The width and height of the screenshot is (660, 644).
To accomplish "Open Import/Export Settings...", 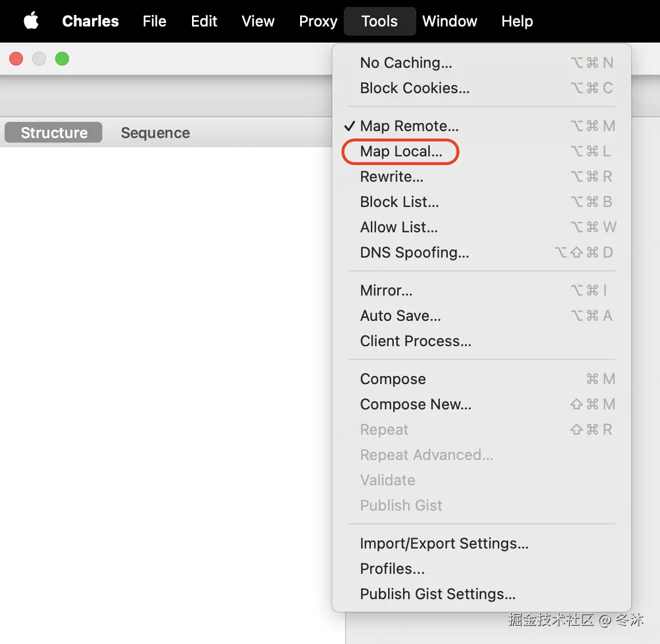I will click(482, 543).
